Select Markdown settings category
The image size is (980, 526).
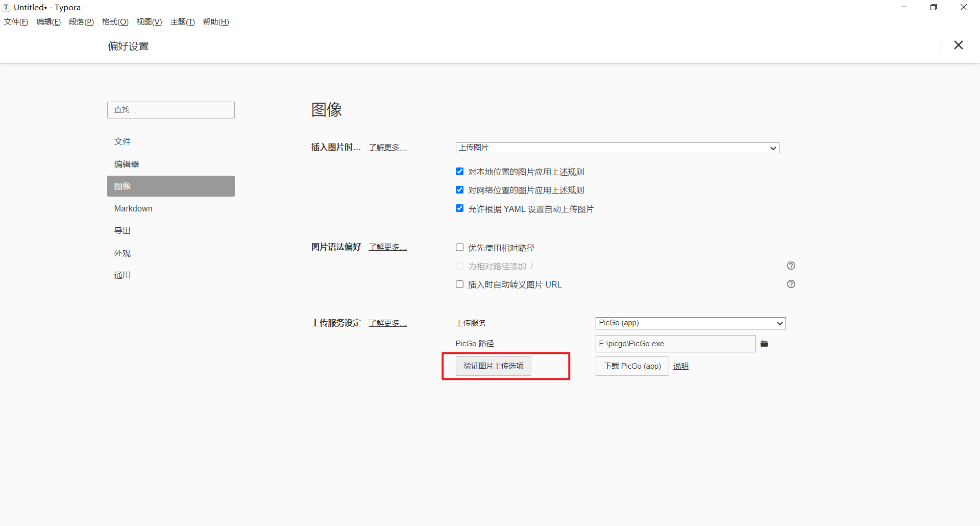(171, 208)
